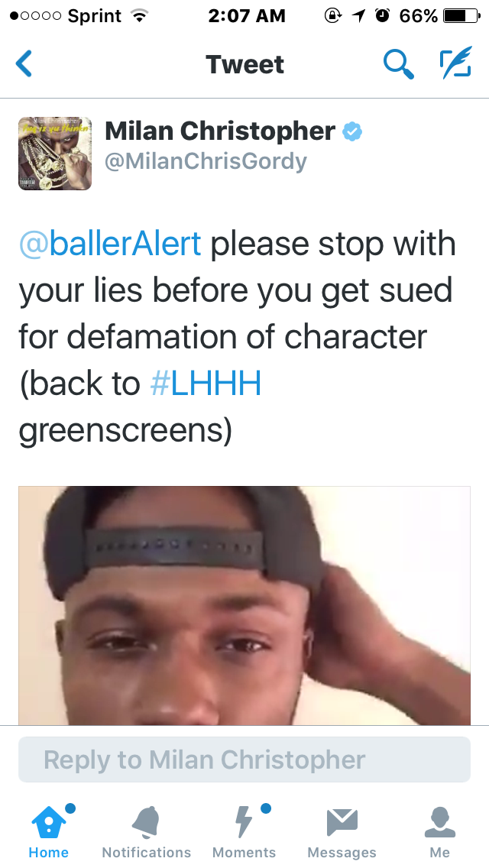Open the @ballerAlert mention

(x=110, y=245)
